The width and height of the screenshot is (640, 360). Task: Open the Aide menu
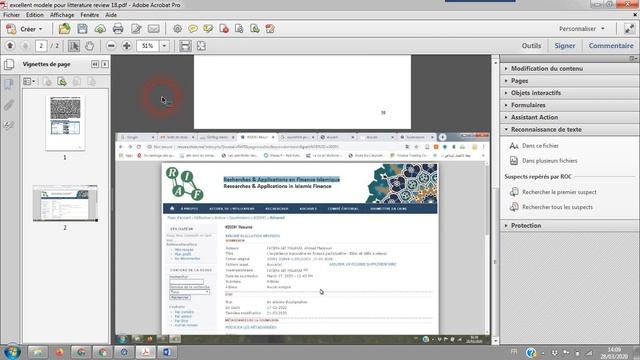(x=111, y=15)
